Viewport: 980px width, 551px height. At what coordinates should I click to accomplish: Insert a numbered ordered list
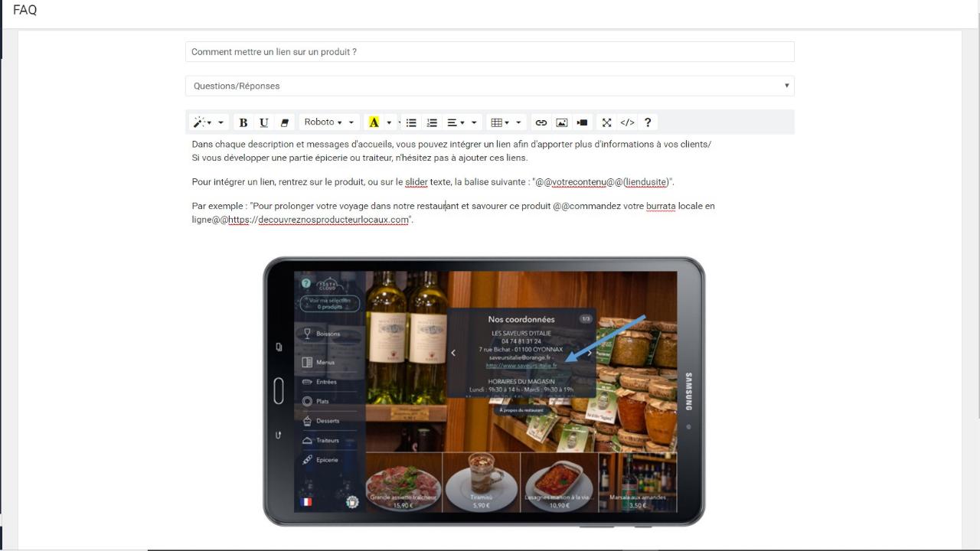point(432,122)
